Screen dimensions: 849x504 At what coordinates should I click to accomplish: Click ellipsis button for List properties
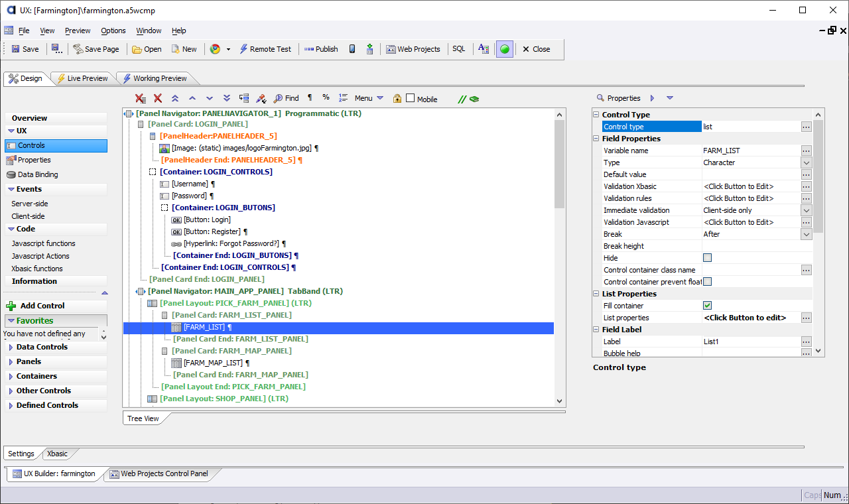tap(806, 318)
